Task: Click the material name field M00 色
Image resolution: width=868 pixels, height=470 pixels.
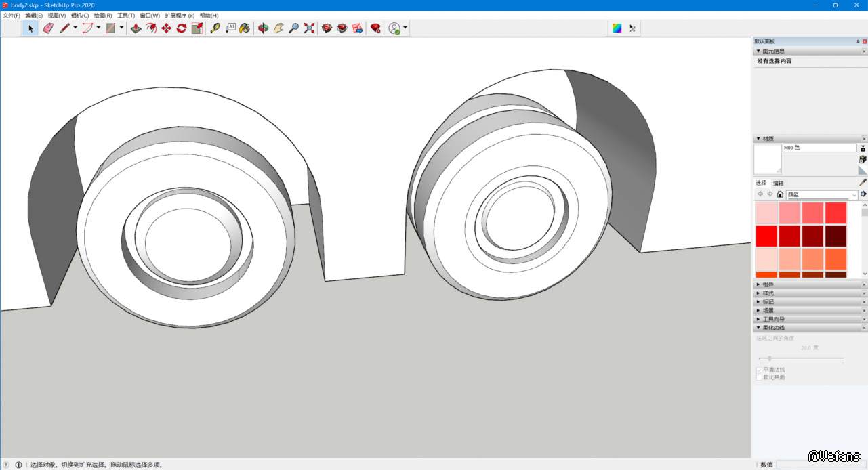Action: [x=819, y=148]
